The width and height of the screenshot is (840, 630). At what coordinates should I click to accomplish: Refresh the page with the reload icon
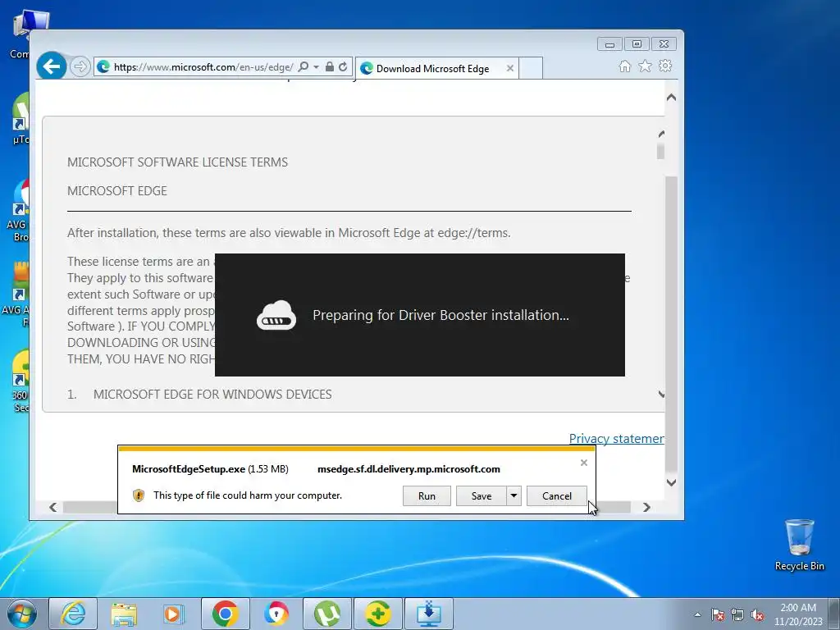[x=343, y=67]
